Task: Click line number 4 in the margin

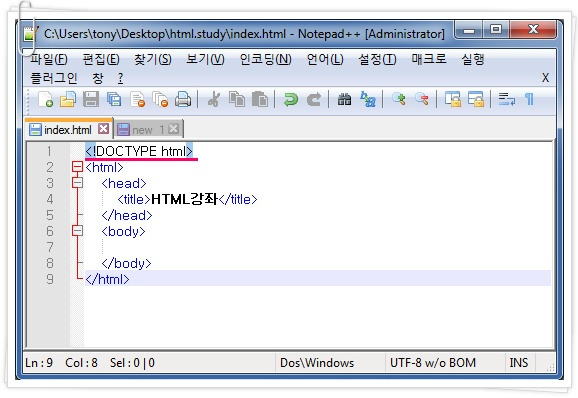Action: (50, 199)
